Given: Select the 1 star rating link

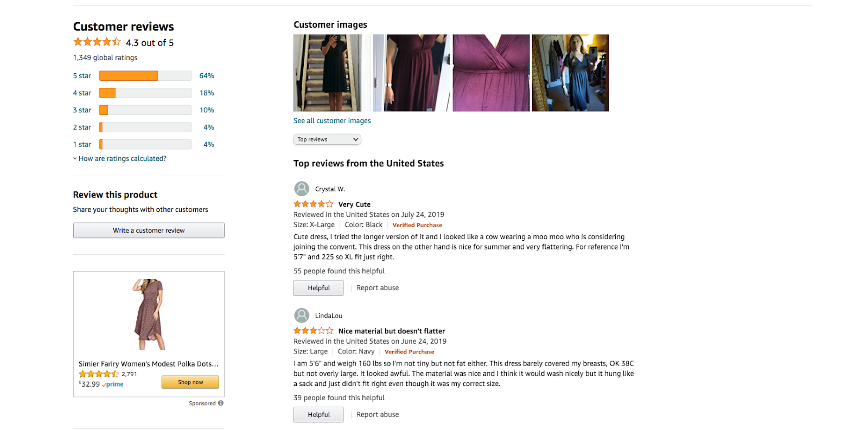Looking at the screenshot, I should pos(82,144).
